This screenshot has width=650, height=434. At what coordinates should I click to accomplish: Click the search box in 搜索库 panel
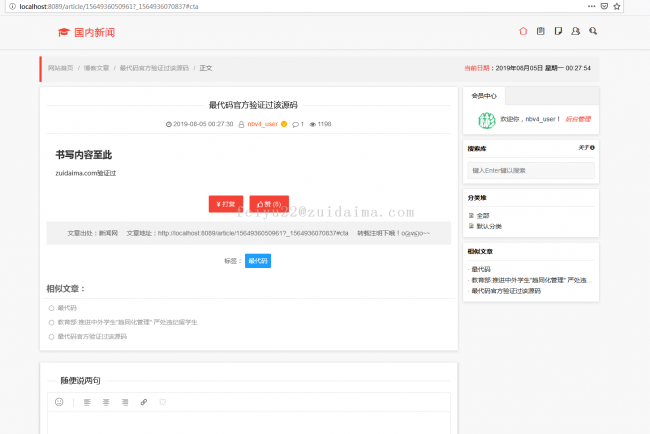(530, 170)
